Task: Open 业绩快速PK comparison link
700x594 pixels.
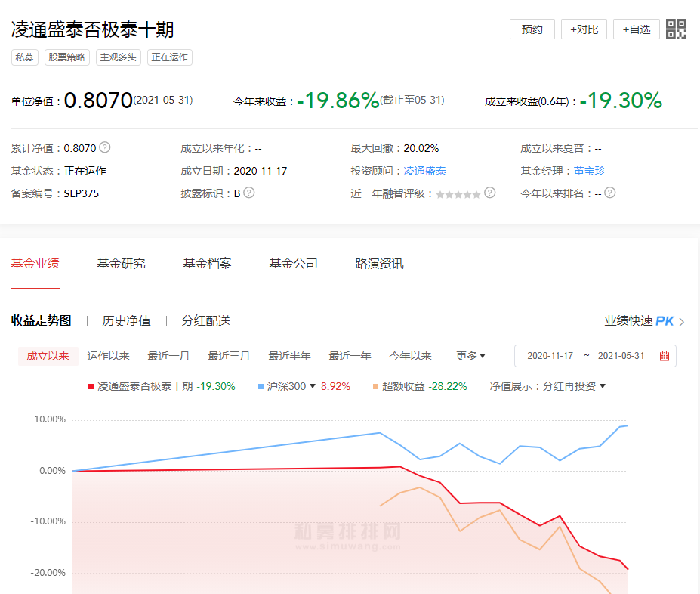Action: 639,321
